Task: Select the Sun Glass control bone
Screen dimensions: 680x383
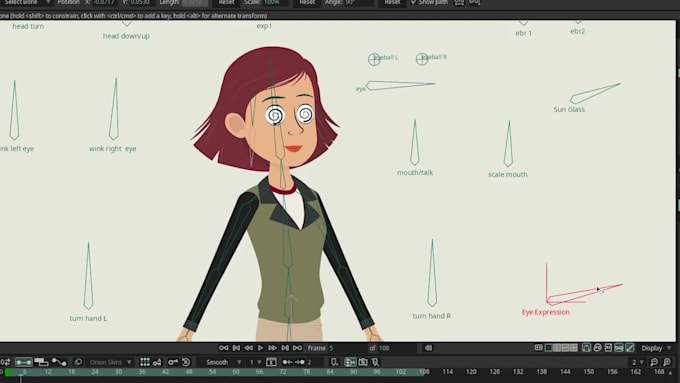Action: coord(595,93)
